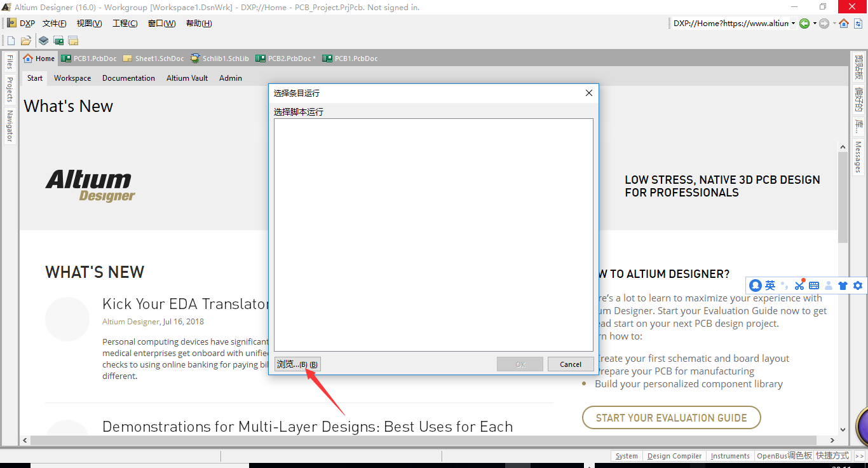868x468 pixels.
Task: Switch to the PCB2.PcbDoc tab
Action: pyautogui.click(x=286, y=59)
